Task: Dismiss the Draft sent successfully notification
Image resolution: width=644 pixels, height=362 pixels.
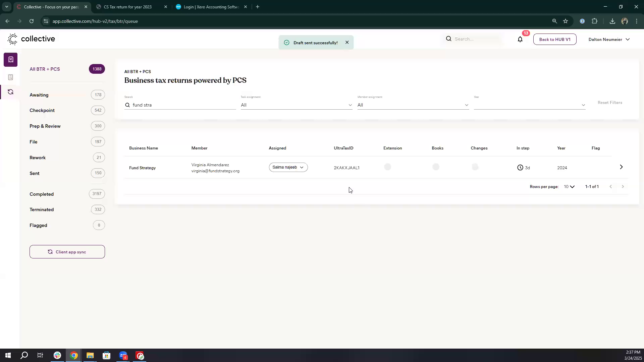Action: click(347, 42)
